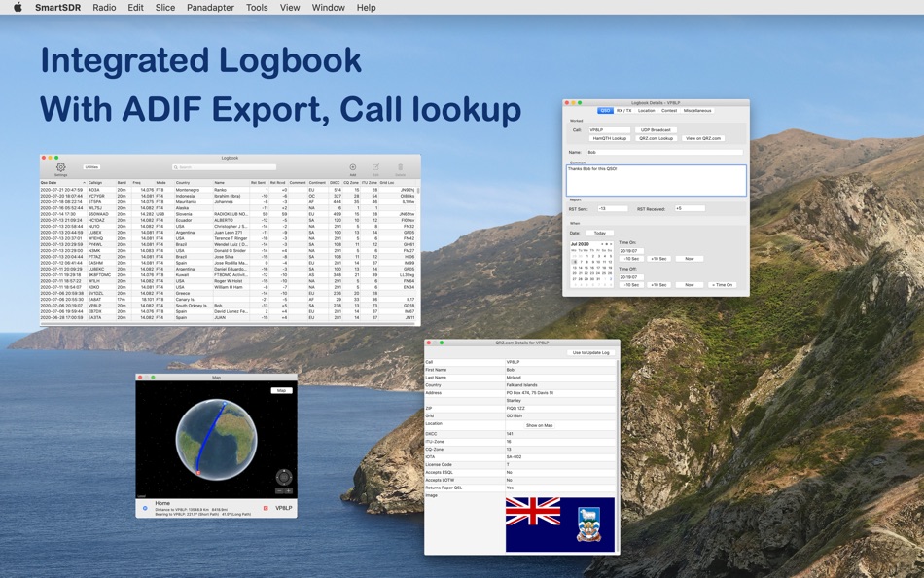Click the UDP Broadcast button
The width and height of the screenshot is (924, 578).
click(656, 129)
